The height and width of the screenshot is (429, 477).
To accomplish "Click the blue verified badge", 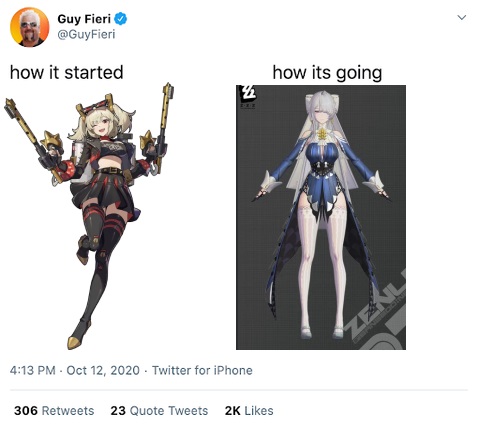I will coord(121,19).
